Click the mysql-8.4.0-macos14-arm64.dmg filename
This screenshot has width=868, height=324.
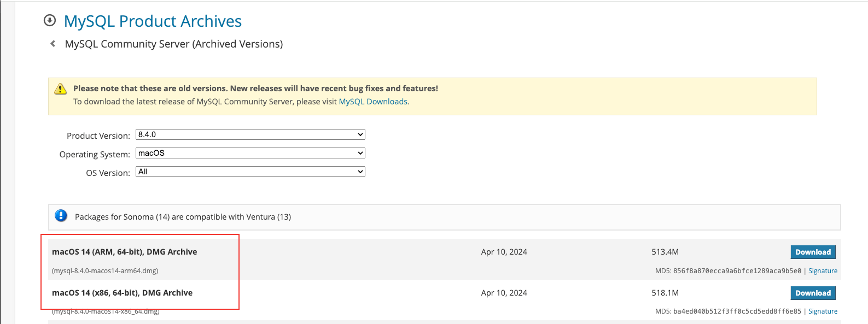coord(105,271)
